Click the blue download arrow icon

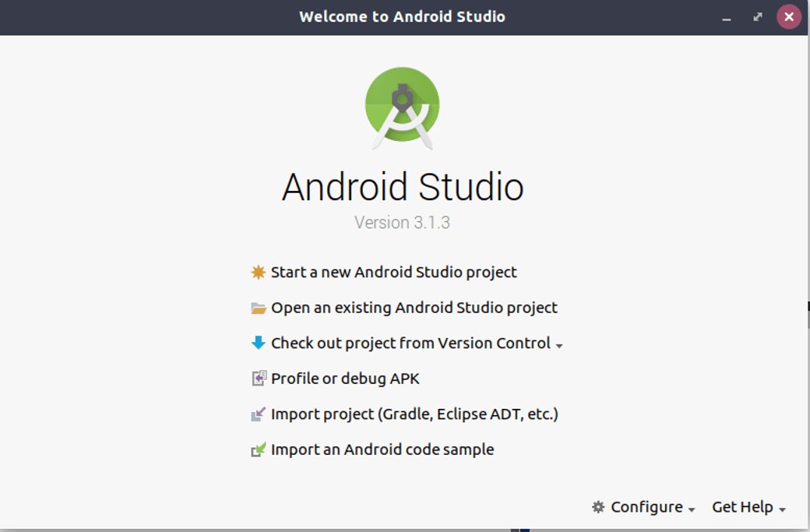click(x=259, y=343)
